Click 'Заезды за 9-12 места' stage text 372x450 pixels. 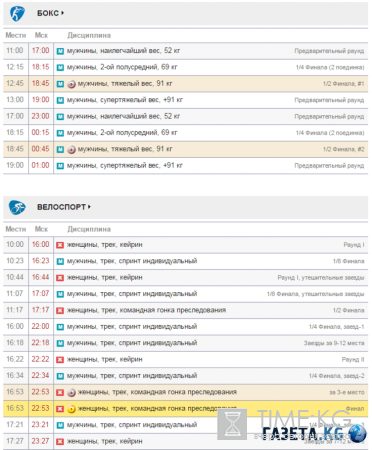click(334, 343)
